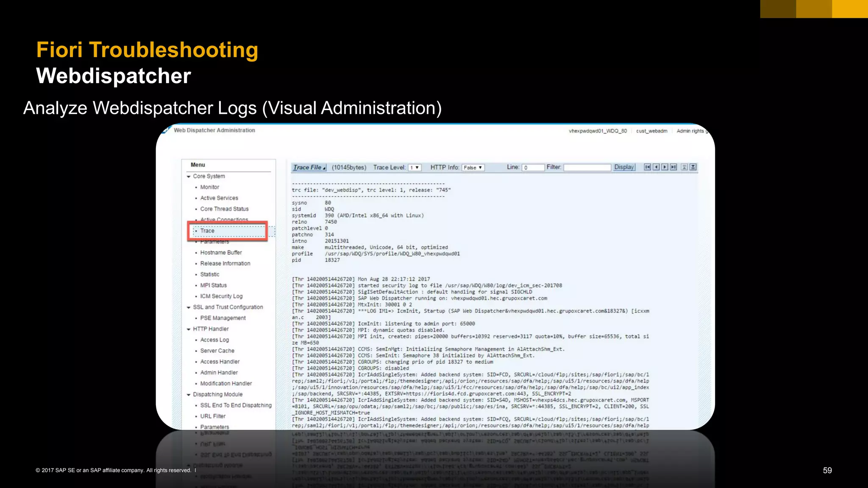The width and height of the screenshot is (868, 488).
Task: Click the Display button
Action: 624,167
